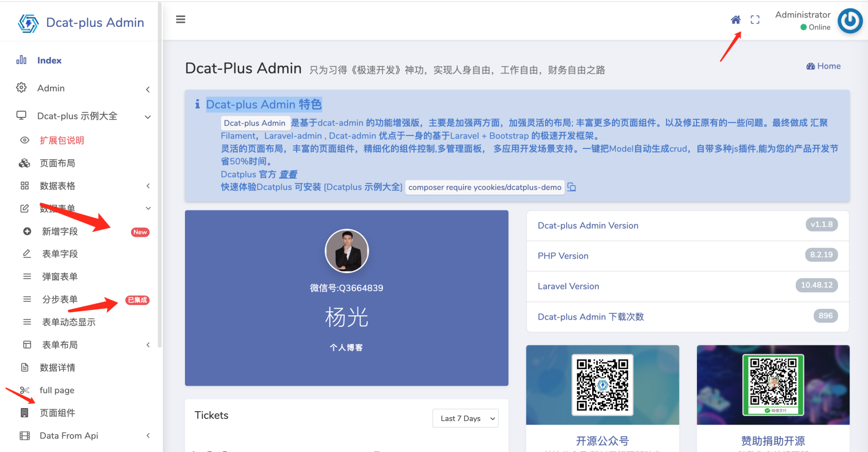
Task: Click the Admin gear icon
Action: tap(21, 88)
